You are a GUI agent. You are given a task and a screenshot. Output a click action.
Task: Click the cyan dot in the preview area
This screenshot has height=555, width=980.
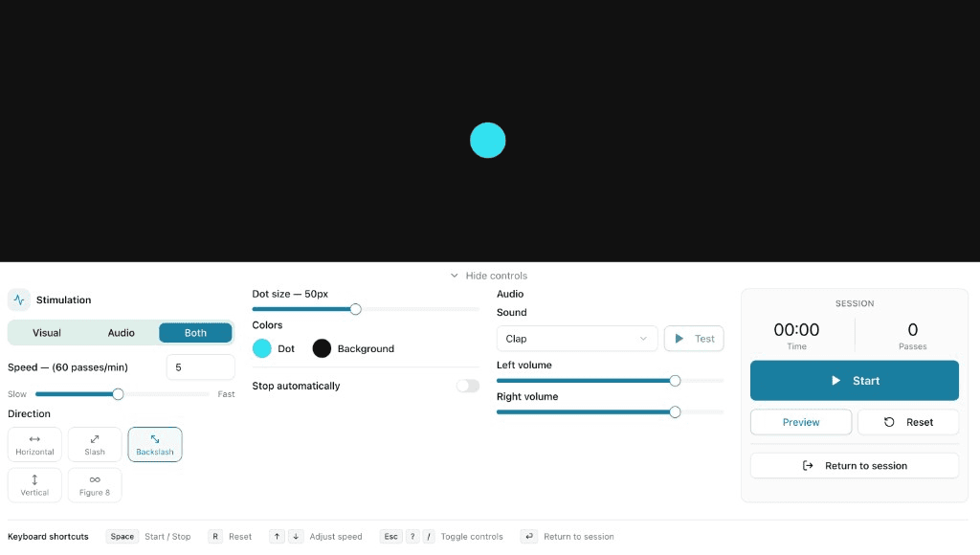(x=488, y=140)
